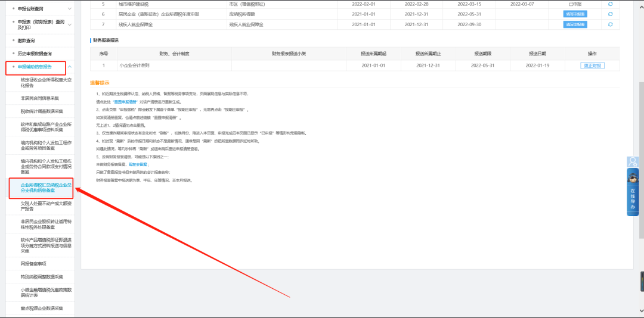Click the 报送所属期起 column header
The height and width of the screenshot is (318, 644).
coord(373,54)
